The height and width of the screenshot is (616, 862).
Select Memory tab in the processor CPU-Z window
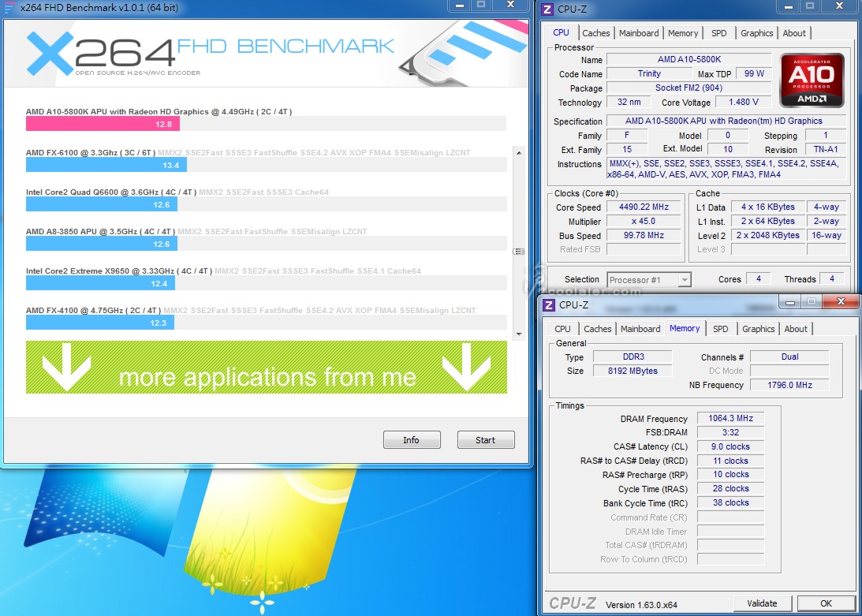point(683,33)
